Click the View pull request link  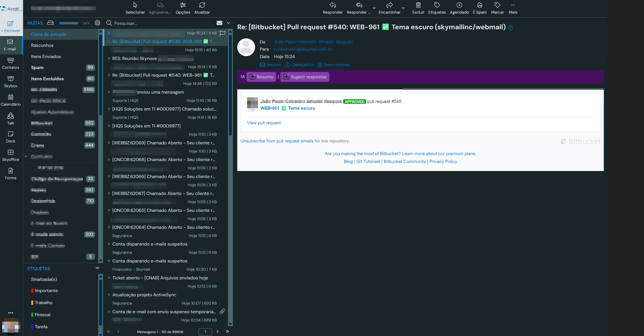coord(264,123)
